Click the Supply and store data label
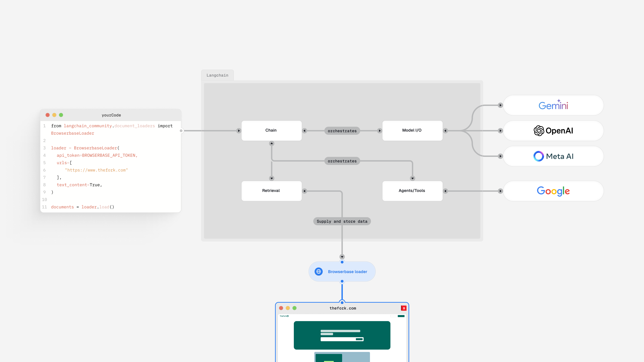This screenshot has height=362, width=644. (342, 221)
